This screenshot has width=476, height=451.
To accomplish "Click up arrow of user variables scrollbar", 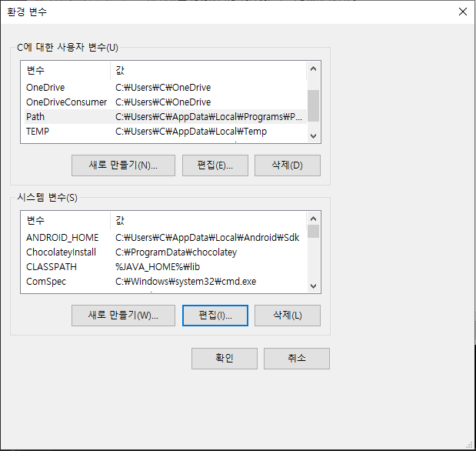I will [313, 68].
